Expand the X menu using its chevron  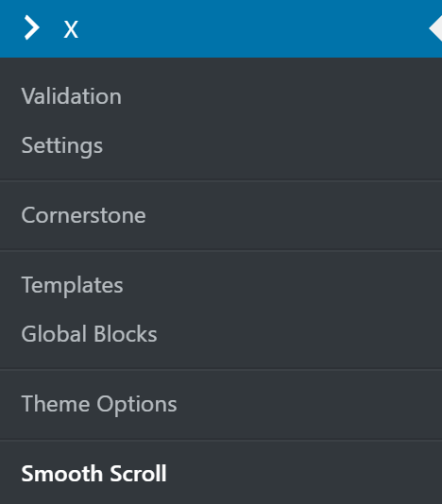coord(32,27)
